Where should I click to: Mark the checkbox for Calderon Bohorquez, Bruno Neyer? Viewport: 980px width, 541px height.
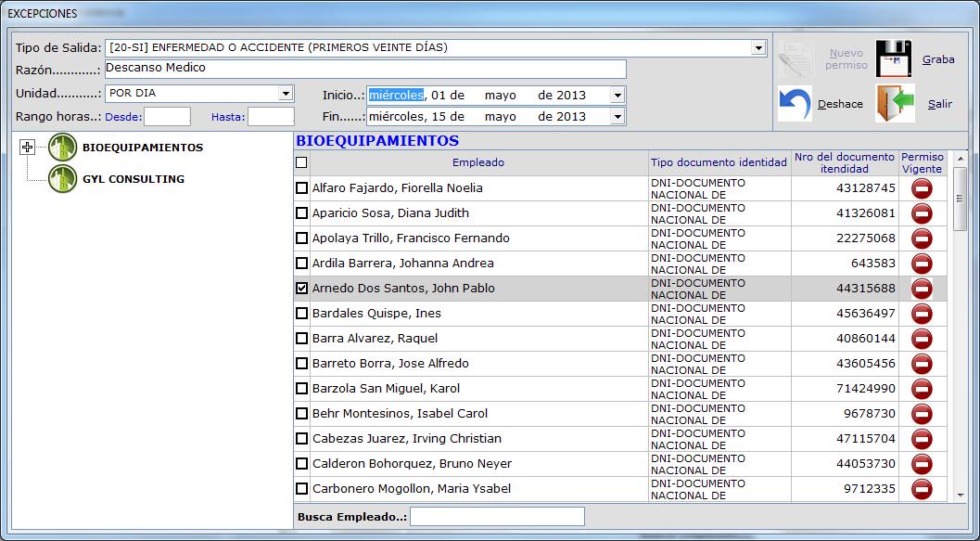(x=302, y=463)
